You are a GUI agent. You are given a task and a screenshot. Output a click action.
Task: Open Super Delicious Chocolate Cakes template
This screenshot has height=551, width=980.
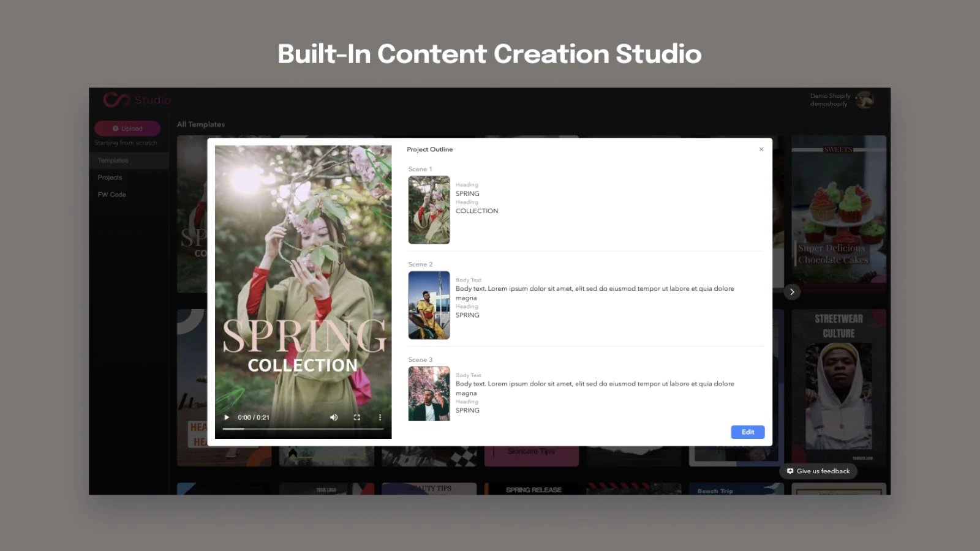(x=839, y=208)
